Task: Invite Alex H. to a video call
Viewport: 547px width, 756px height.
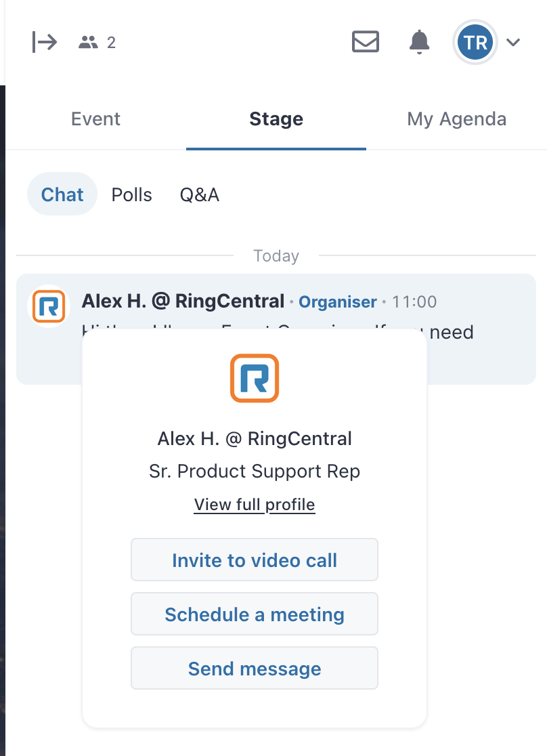Action: (x=255, y=560)
